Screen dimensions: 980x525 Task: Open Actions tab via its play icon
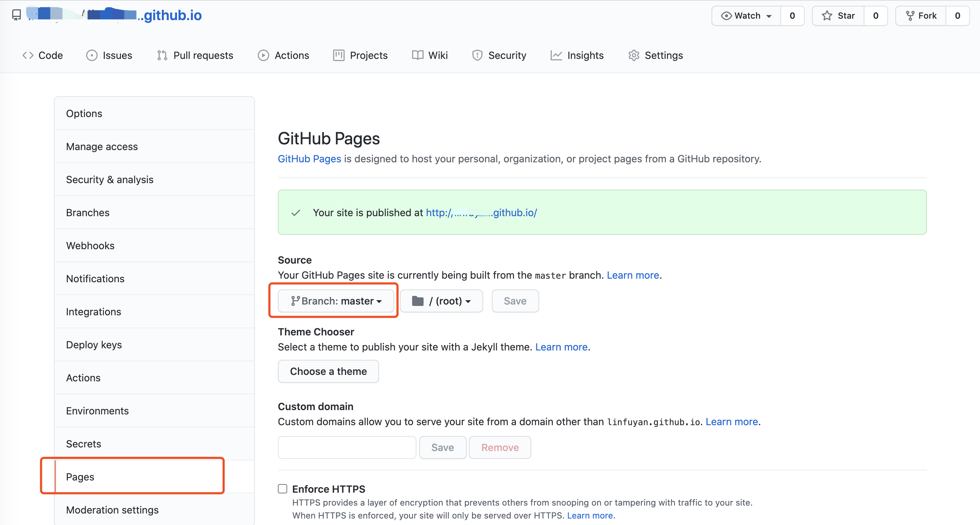coord(263,56)
